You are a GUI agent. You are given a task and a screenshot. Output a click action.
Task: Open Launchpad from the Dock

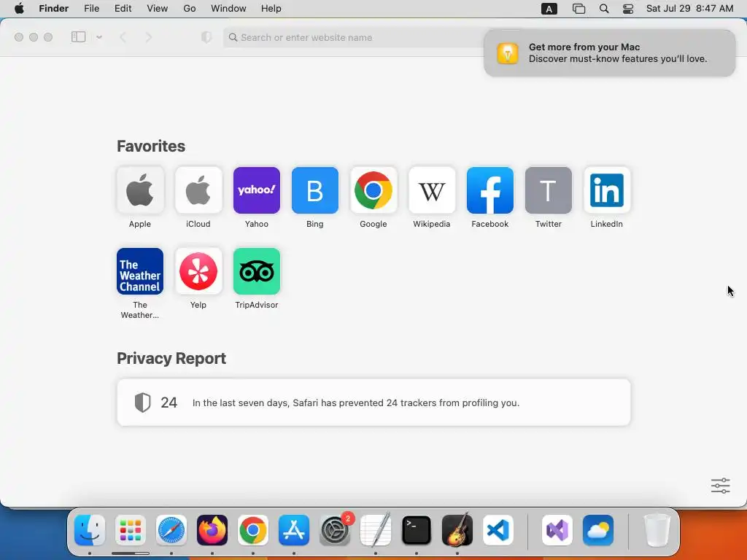131,530
